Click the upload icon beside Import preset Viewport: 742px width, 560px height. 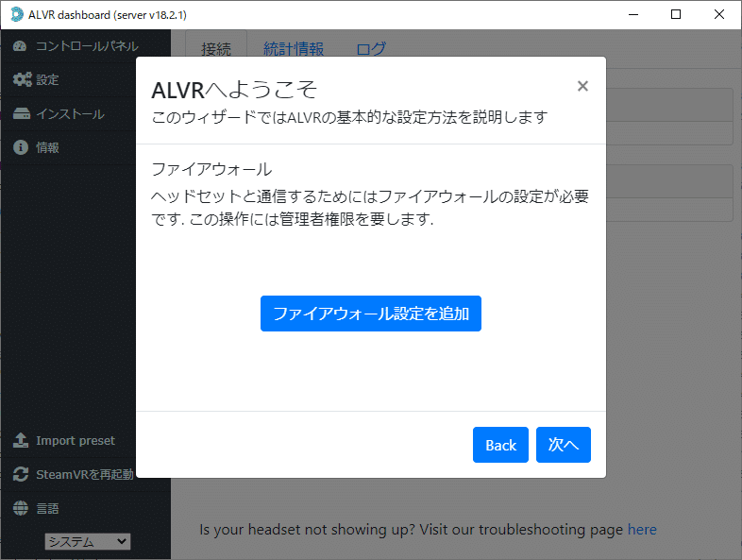[21, 440]
